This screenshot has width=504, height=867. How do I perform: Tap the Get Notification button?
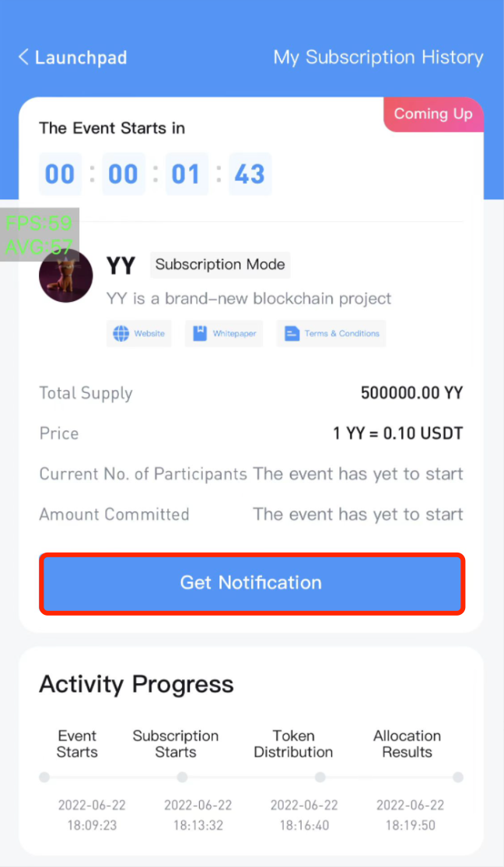pos(252,583)
